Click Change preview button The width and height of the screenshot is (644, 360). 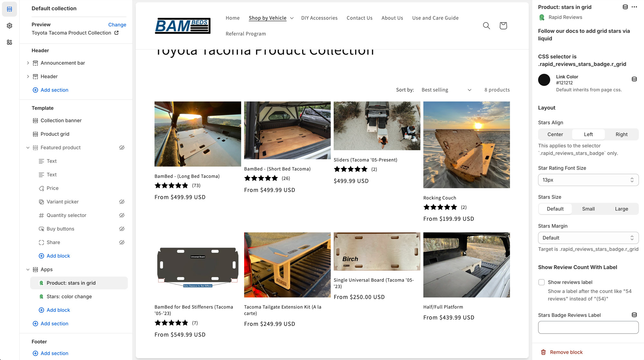coord(117,25)
